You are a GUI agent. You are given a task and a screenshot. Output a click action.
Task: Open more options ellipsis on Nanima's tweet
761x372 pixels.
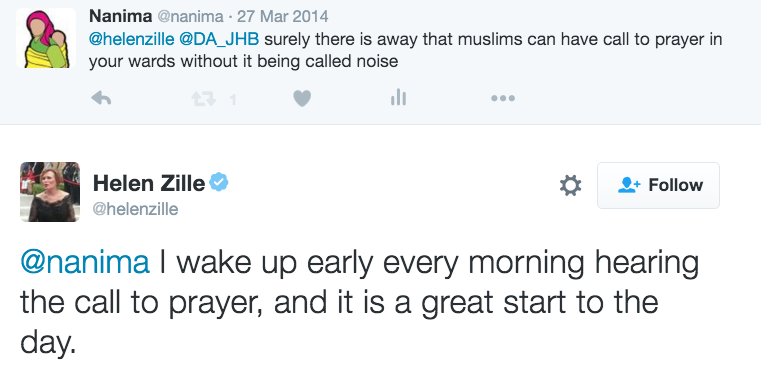[x=503, y=99]
